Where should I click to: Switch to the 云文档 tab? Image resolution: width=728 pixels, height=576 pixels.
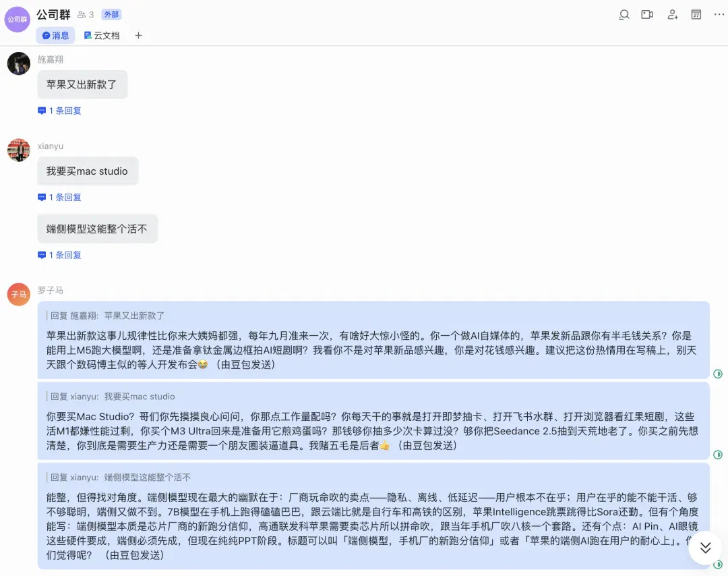[x=102, y=35]
